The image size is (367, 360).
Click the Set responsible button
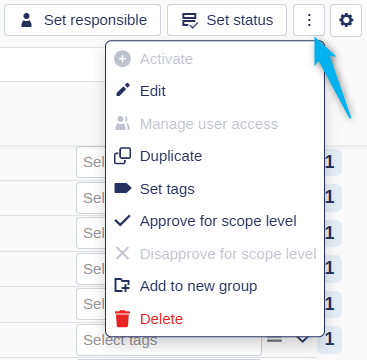82,20
